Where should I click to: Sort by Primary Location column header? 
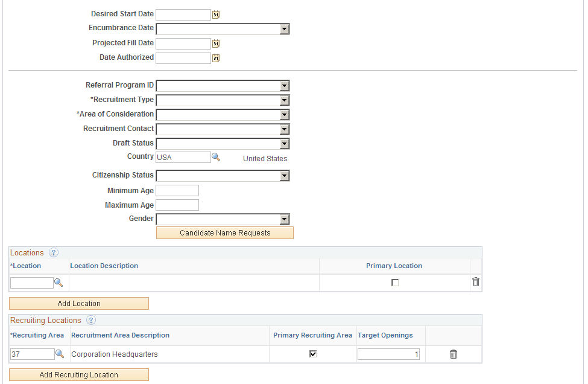click(x=394, y=266)
